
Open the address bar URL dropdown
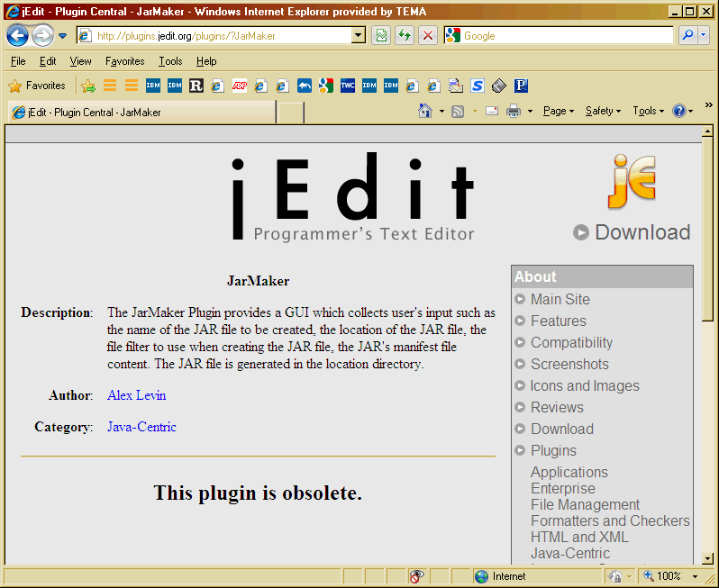(x=358, y=36)
